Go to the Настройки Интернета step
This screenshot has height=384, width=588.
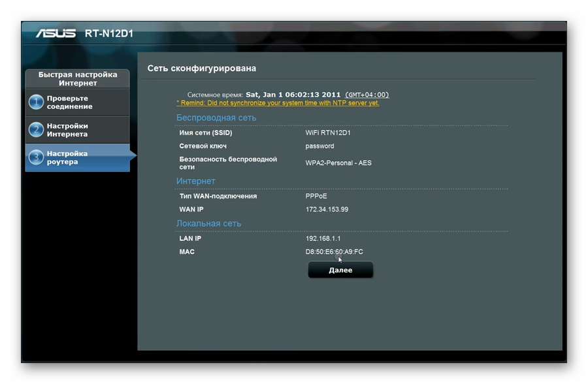67,130
